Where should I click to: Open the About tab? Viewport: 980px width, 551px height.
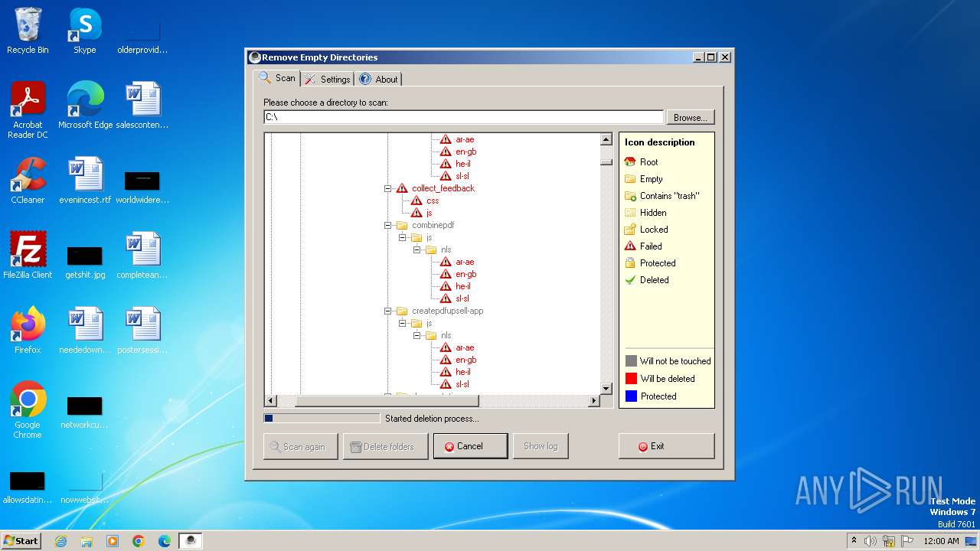coord(379,79)
